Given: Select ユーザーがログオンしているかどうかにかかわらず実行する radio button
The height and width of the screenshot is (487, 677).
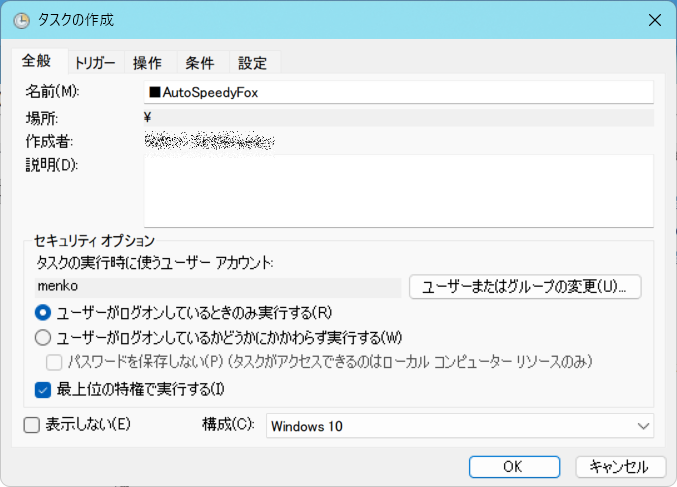Looking at the screenshot, I should click(x=43, y=338).
